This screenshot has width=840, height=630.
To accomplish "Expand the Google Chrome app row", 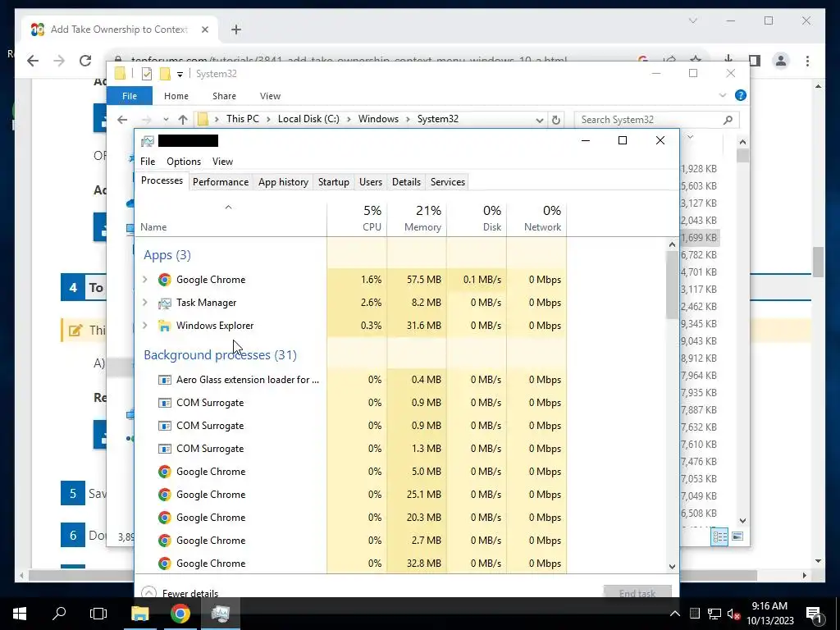I will 144,279.
